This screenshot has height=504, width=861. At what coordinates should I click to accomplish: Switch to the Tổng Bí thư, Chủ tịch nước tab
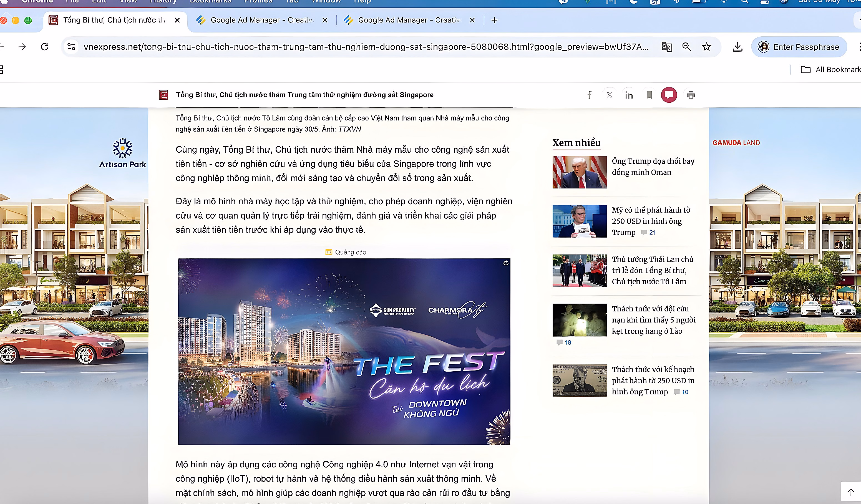[115, 20]
